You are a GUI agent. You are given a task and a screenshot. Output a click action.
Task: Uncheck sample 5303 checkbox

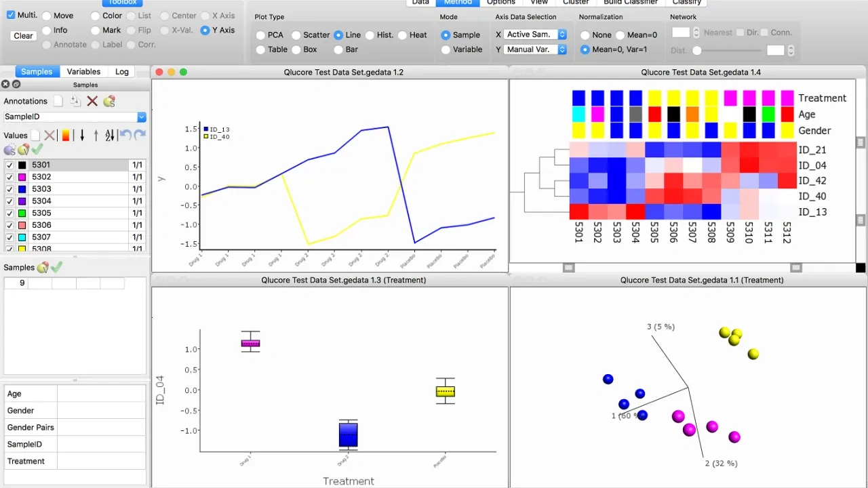(x=9, y=189)
